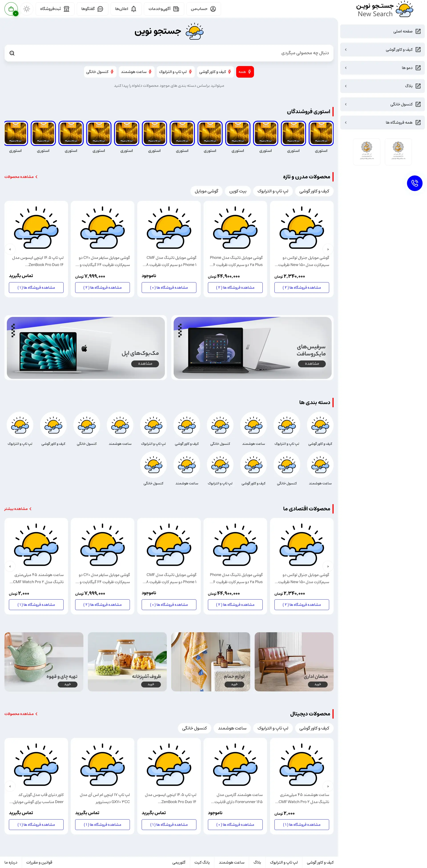Select کنسول خانگی tab in digital products

click(194, 728)
